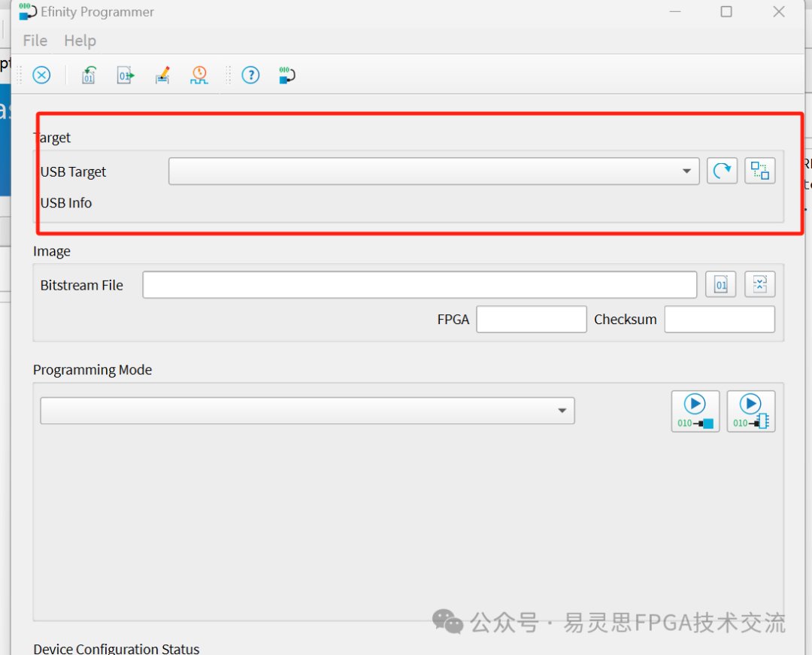This screenshot has width=812, height=655.
Task: Click the Efinity Programmer title bar icon
Action: [28, 11]
